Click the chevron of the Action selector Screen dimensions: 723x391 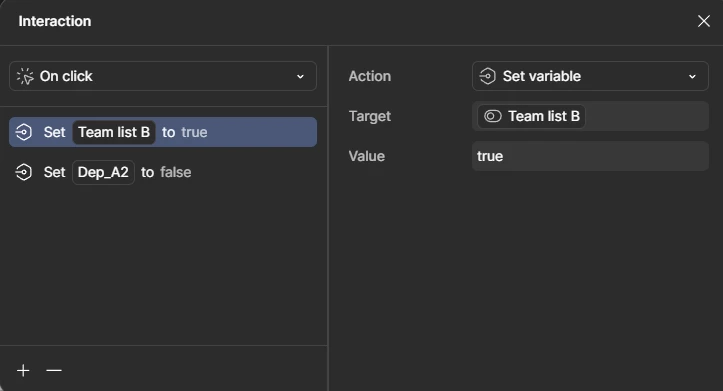click(x=692, y=77)
